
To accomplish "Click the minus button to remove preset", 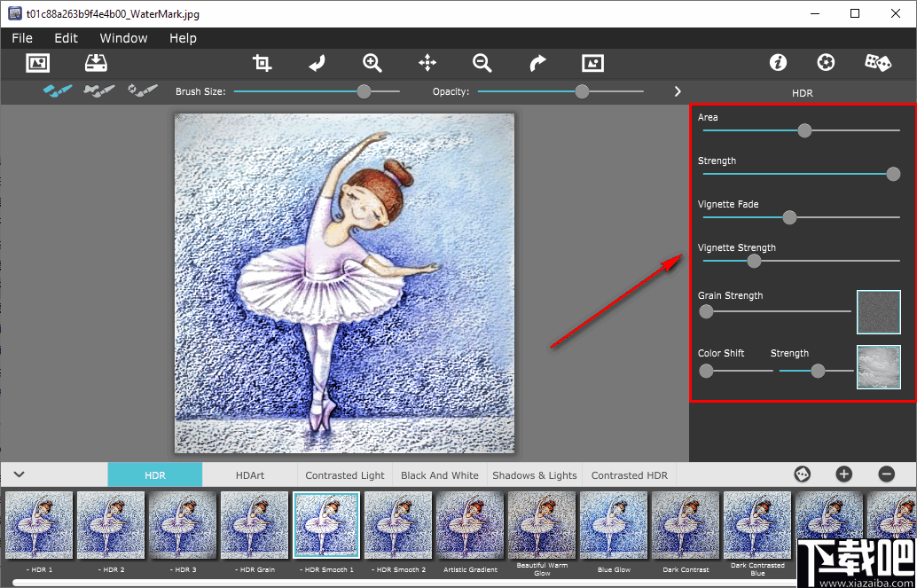I will 884,474.
